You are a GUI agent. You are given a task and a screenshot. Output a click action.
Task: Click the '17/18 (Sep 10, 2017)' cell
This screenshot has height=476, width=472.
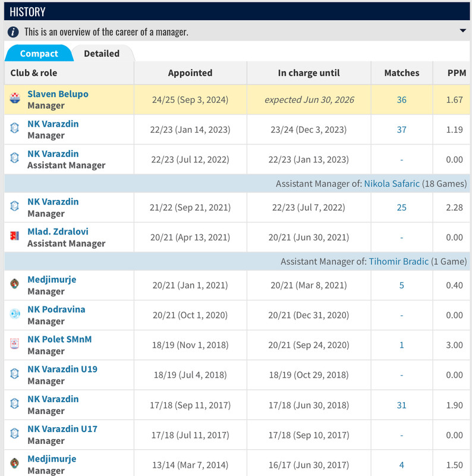tap(309, 436)
